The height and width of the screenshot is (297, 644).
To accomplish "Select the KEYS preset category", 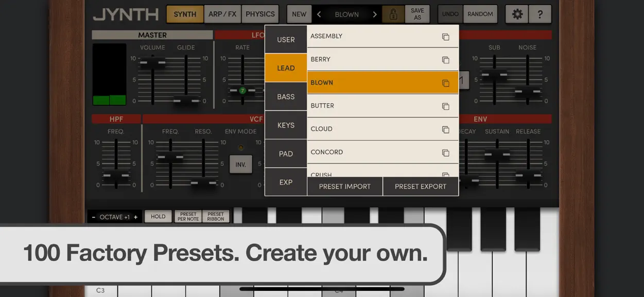I will tap(286, 125).
